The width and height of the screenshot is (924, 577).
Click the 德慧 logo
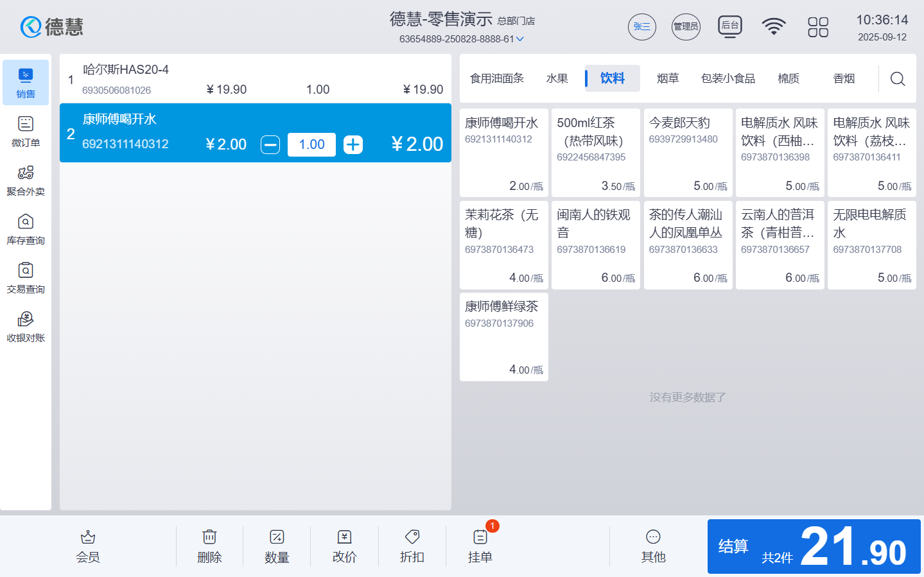coord(52,26)
